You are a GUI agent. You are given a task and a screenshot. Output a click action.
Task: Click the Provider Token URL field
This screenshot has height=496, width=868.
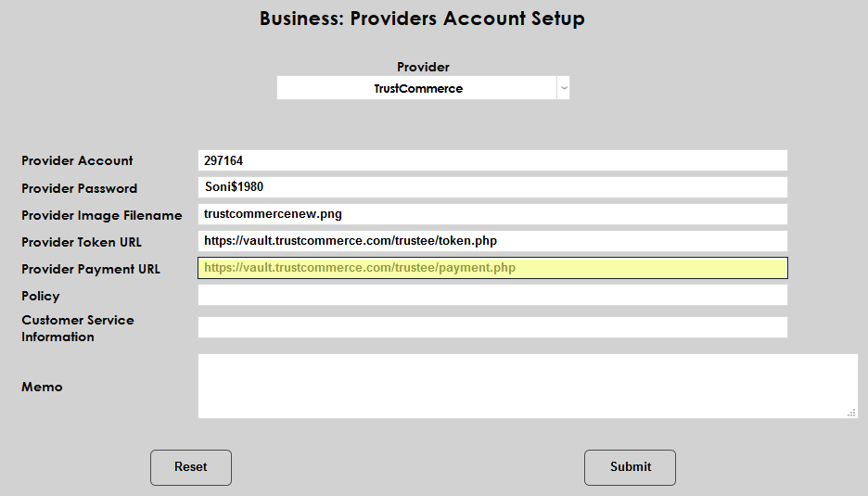[x=492, y=241]
